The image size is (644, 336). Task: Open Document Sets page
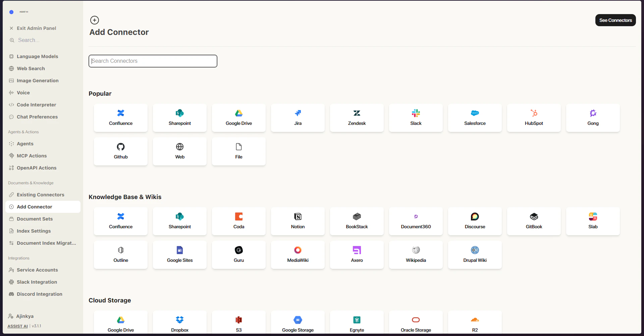[43, 219]
